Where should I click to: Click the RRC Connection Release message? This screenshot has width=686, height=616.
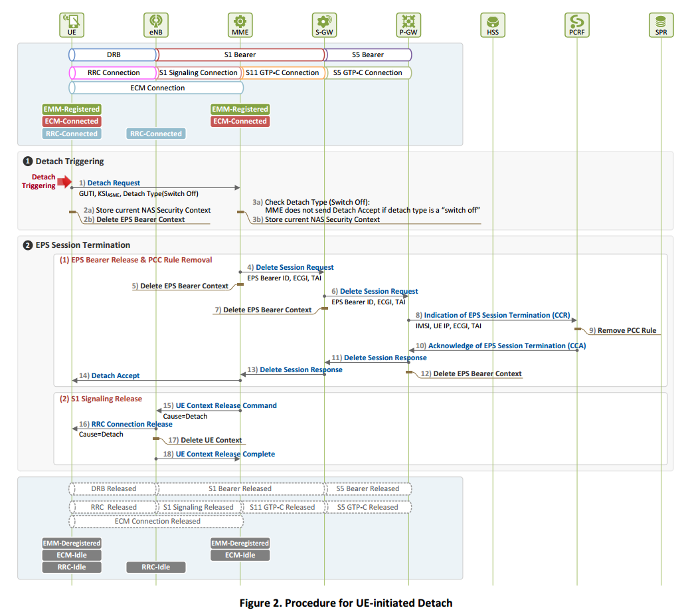[126, 424]
